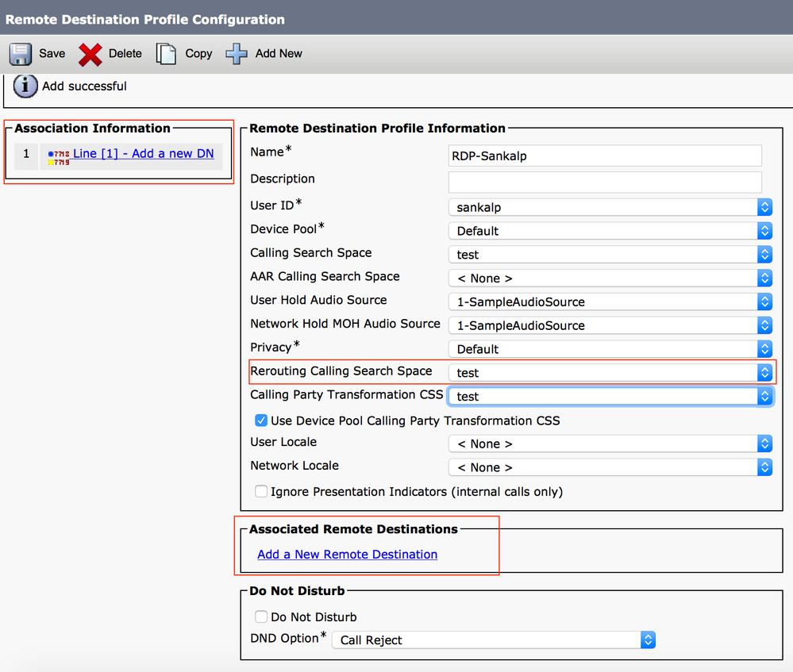This screenshot has height=672, width=793.
Task: Open the Device Pool dropdown
Action: tap(610, 231)
